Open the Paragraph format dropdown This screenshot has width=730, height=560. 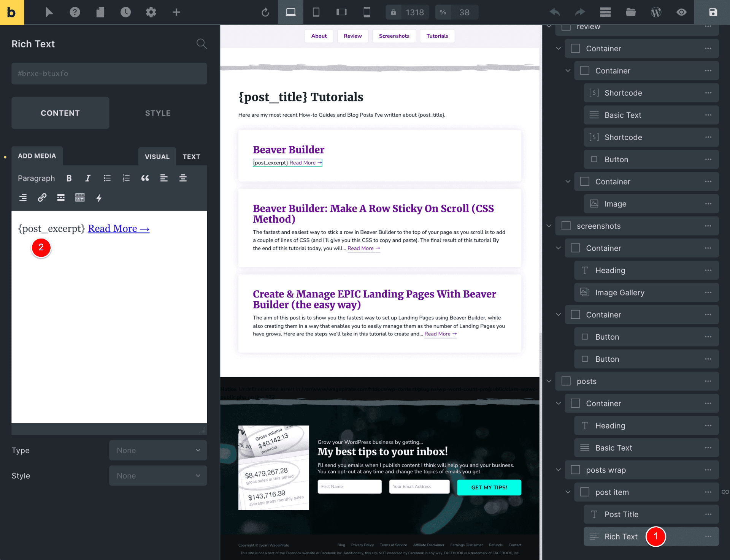(x=36, y=178)
